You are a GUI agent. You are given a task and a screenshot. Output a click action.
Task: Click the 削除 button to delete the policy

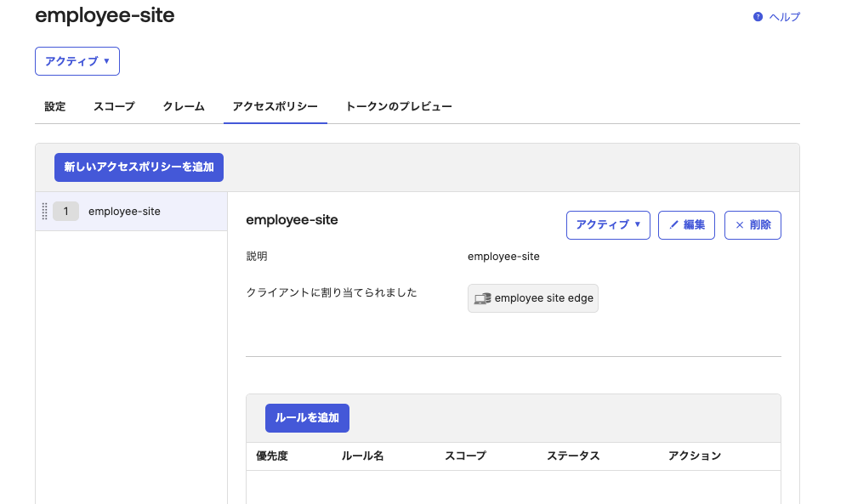753,224
